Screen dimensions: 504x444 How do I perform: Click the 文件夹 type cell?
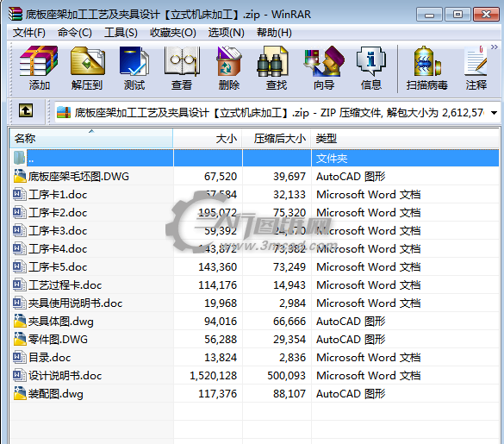[x=332, y=159]
